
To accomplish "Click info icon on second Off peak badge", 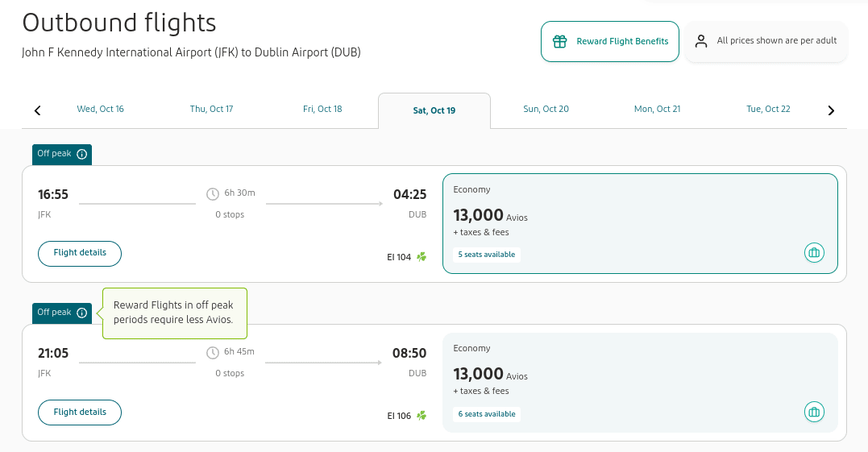I will click(x=82, y=313).
